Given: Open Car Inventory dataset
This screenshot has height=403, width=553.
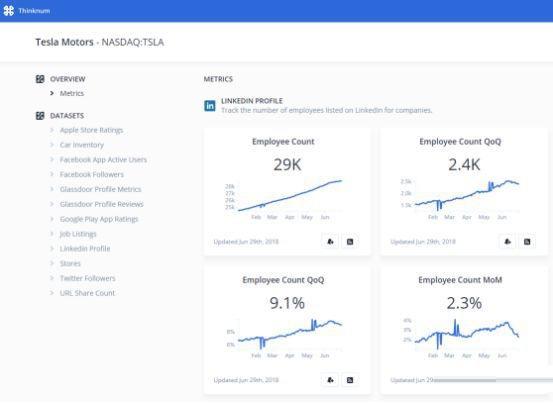Looking at the screenshot, I should coord(82,145).
